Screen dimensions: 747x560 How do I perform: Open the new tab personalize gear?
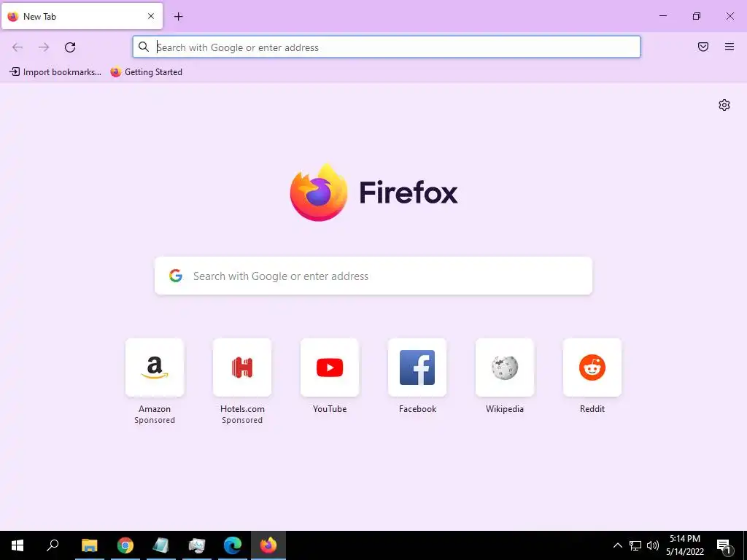pos(724,105)
